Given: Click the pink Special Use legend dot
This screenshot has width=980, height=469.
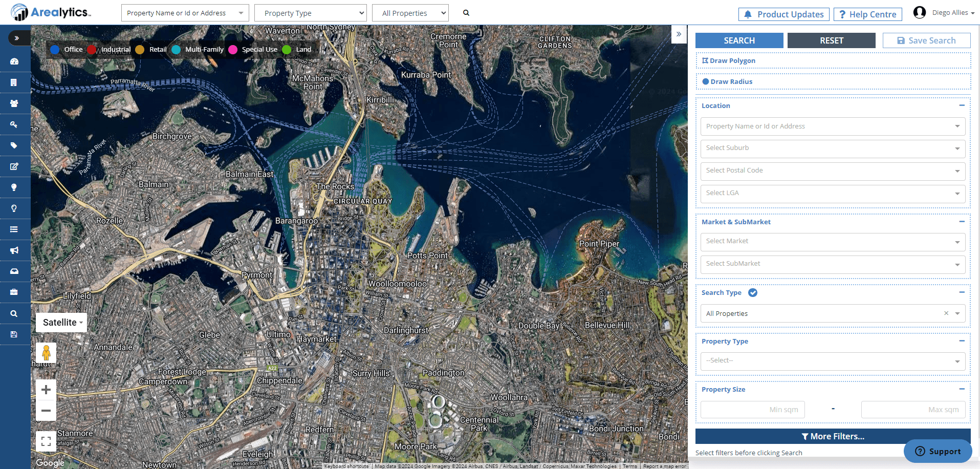Looking at the screenshot, I should (233, 49).
